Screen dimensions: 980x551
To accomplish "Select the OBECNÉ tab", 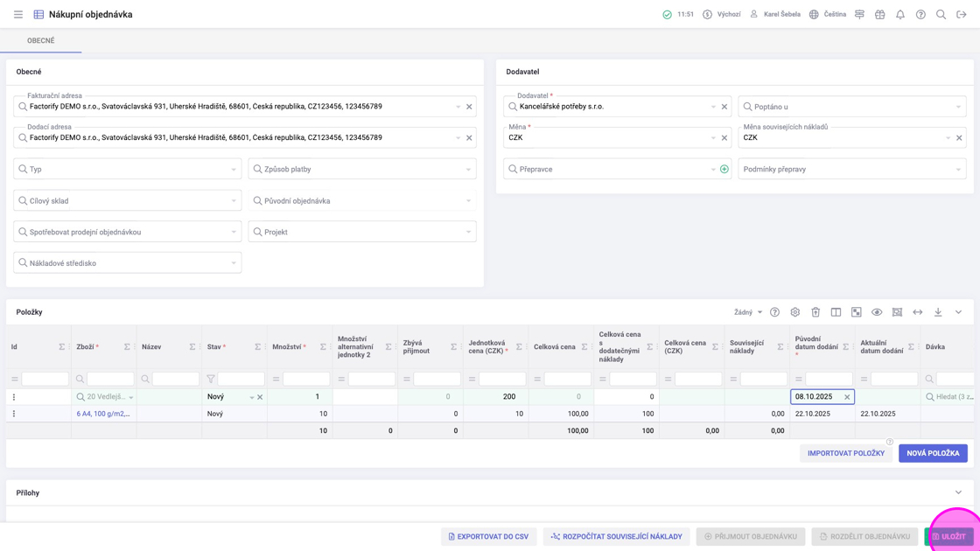I will tap(41, 41).
